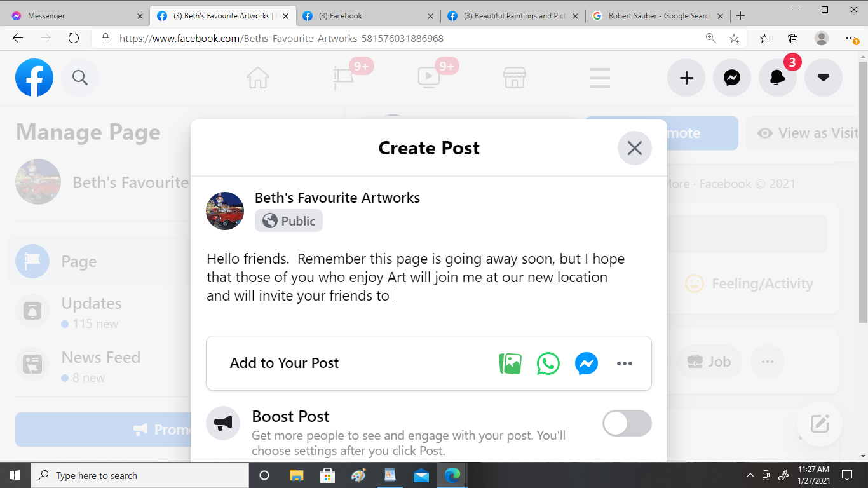Choose Feeling/Activity option

[x=749, y=283]
